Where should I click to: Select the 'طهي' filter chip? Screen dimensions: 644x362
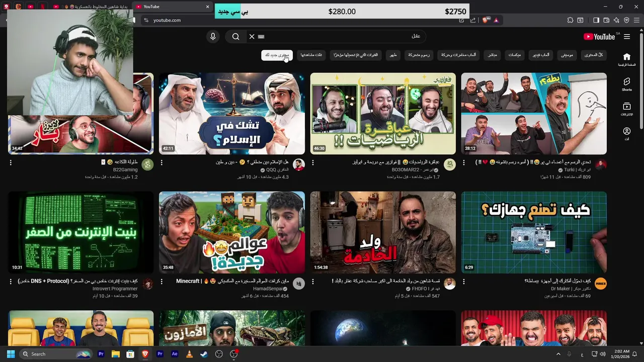tap(393, 55)
